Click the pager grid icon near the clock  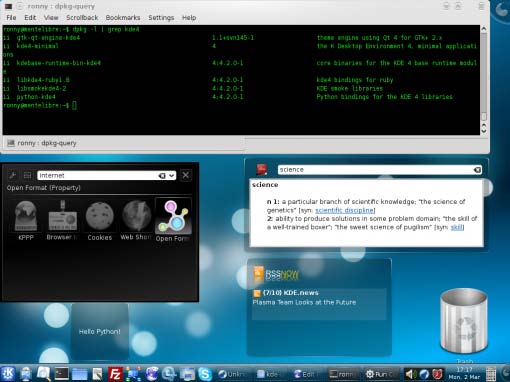[490, 374]
